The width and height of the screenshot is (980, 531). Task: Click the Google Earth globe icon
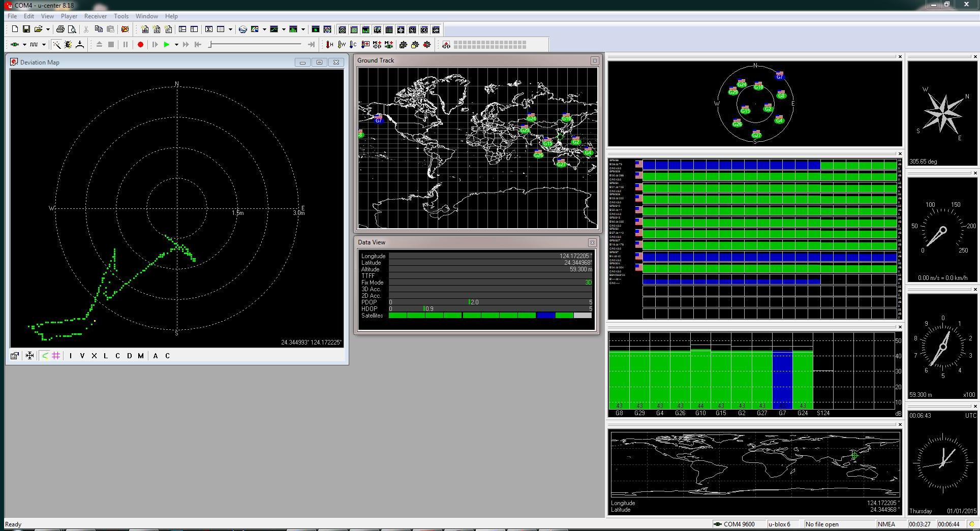coord(243,29)
